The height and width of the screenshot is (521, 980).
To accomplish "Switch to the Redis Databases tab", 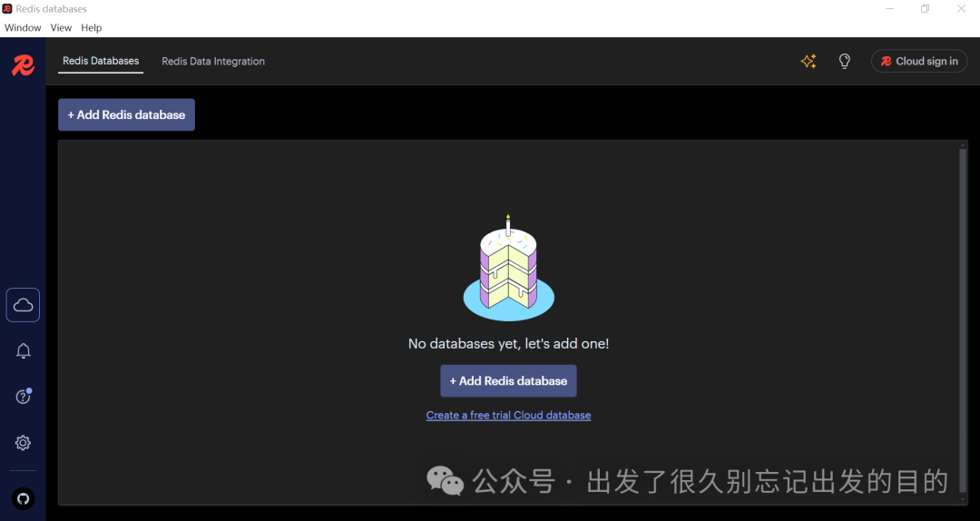I will [101, 62].
